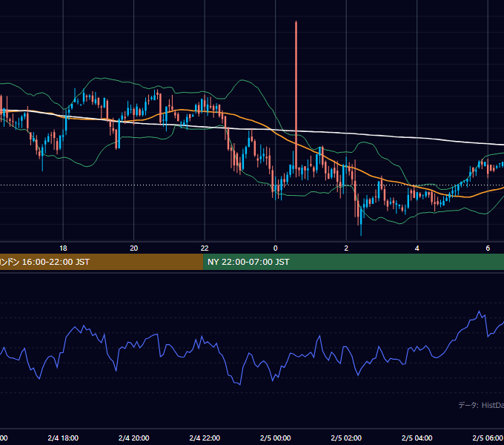Viewport: 504px width, 445px height.
Task: Click the '2/4 22:00' date label
Action: point(205,438)
